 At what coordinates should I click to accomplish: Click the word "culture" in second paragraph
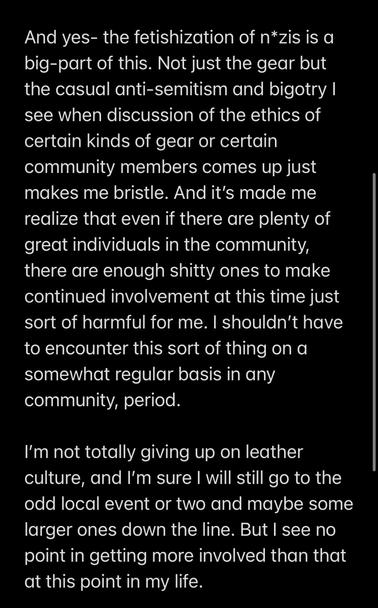point(55,478)
